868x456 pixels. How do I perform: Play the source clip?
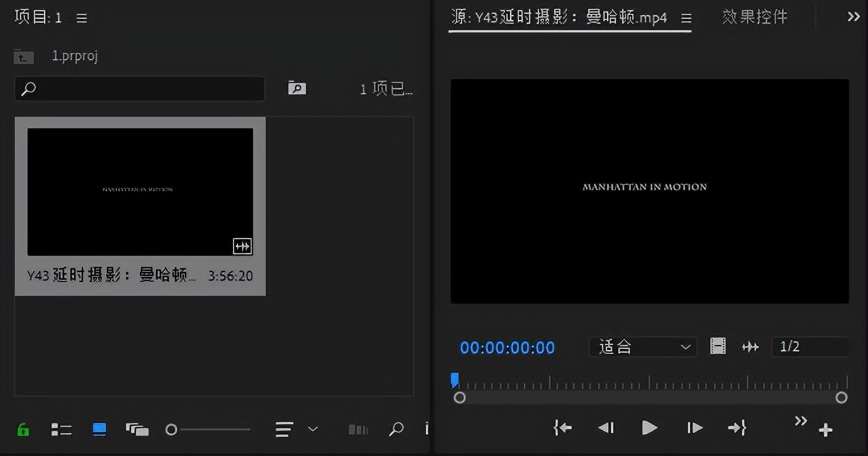click(x=649, y=428)
